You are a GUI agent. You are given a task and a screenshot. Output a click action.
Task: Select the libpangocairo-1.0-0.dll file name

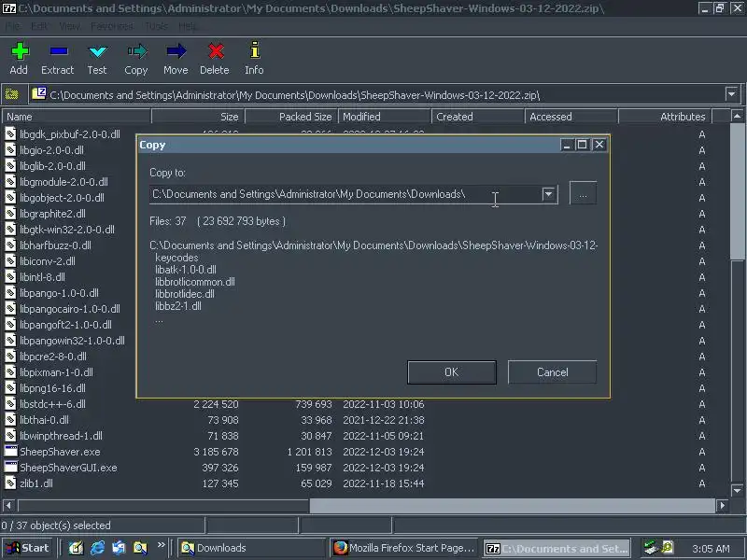click(69, 309)
